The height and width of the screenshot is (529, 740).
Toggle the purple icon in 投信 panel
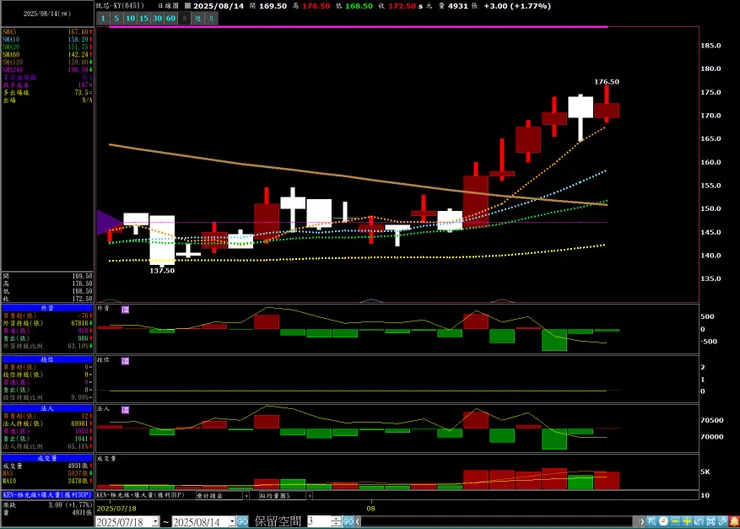point(125,361)
